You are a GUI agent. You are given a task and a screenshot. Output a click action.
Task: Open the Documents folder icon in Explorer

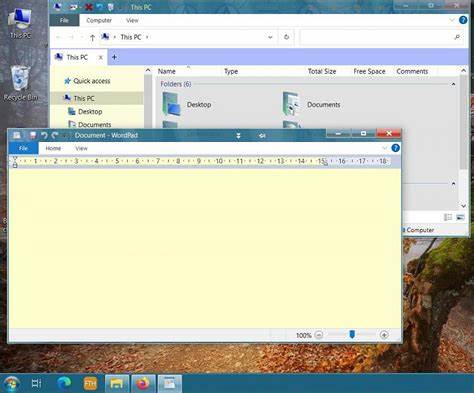(x=291, y=104)
